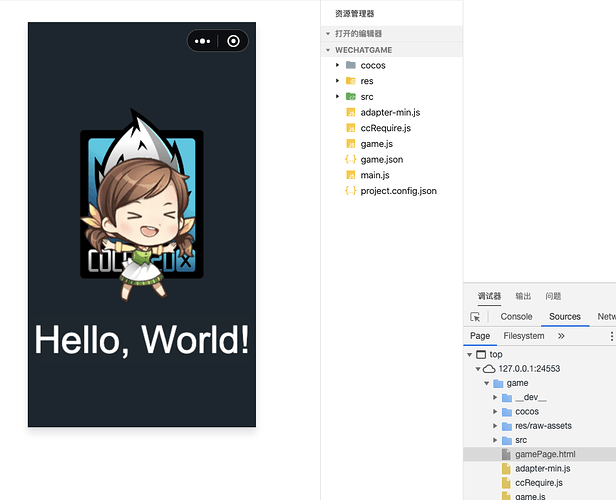This screenshot has width=616, height=500.
Task: Click the 资源管理器 panel title
Action: [x=355, y=14]
